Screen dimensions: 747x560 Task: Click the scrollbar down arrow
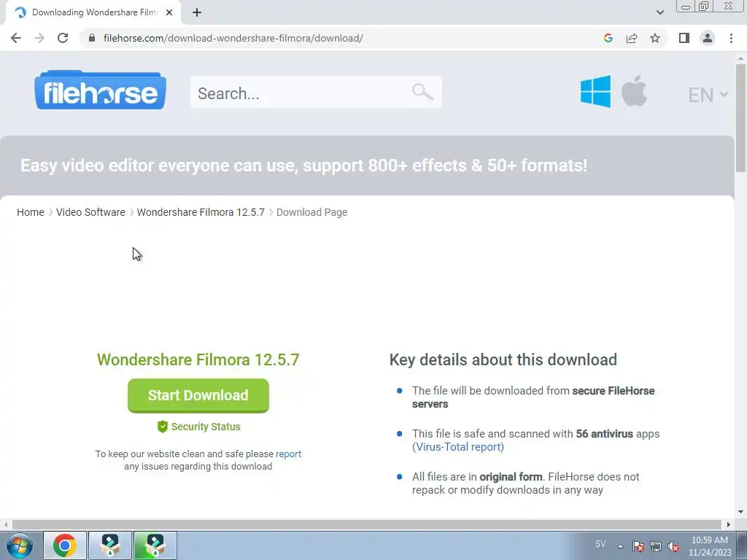(740, 512)
